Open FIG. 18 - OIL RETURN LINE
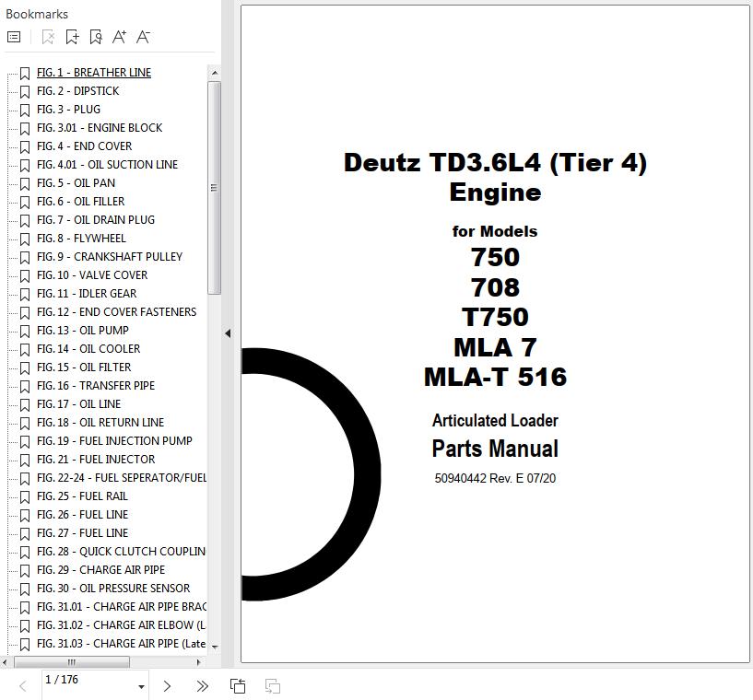753x700 pixels. click(x=100, y=422)
